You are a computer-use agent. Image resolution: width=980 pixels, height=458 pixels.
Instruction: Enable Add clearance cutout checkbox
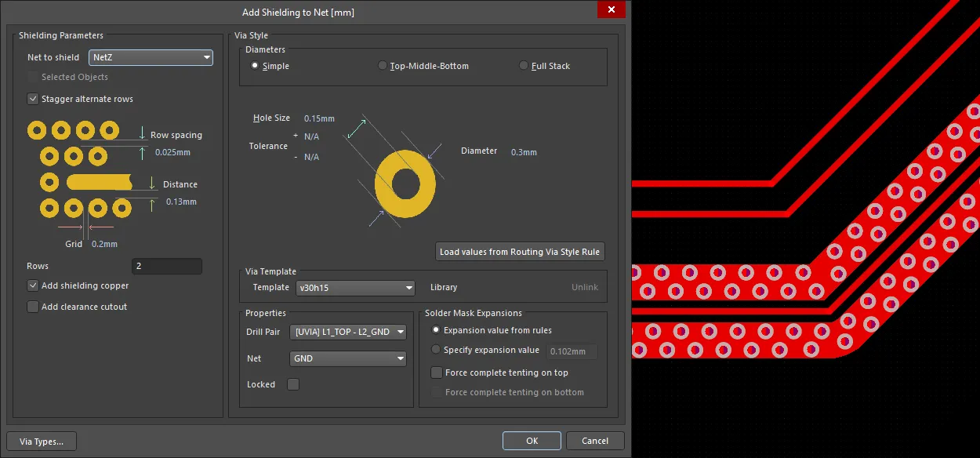click(33, 307)
